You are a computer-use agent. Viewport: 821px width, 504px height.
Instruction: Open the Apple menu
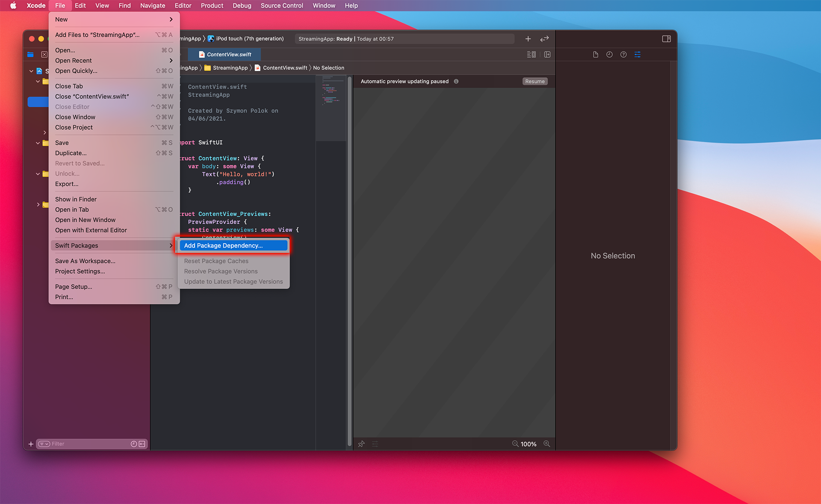pos(13,6)
